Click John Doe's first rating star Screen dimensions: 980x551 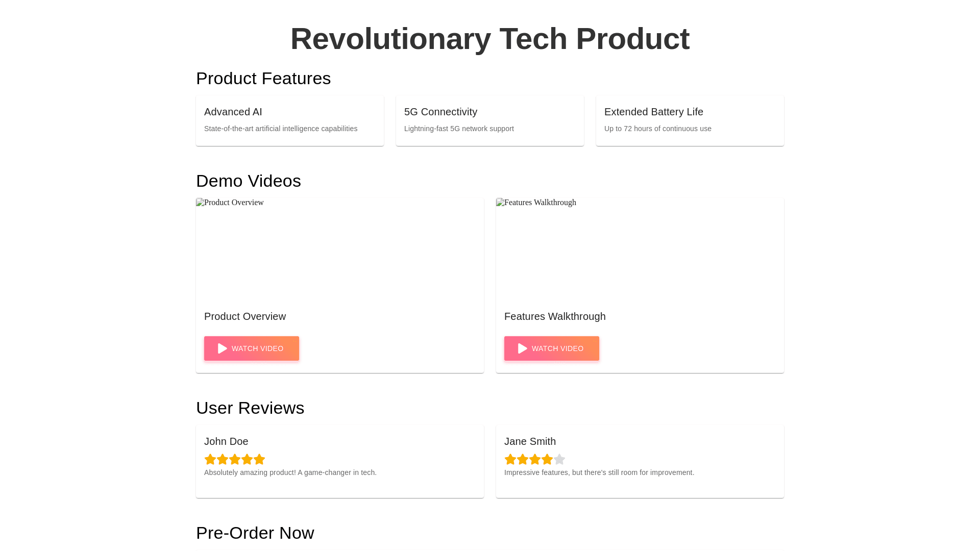pos(210,459)
